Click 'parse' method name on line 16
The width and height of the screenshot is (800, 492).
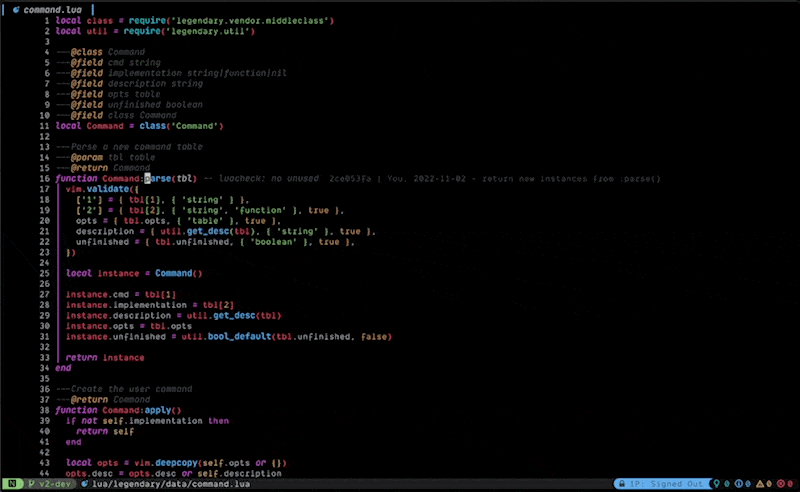[x=158, y=179]
